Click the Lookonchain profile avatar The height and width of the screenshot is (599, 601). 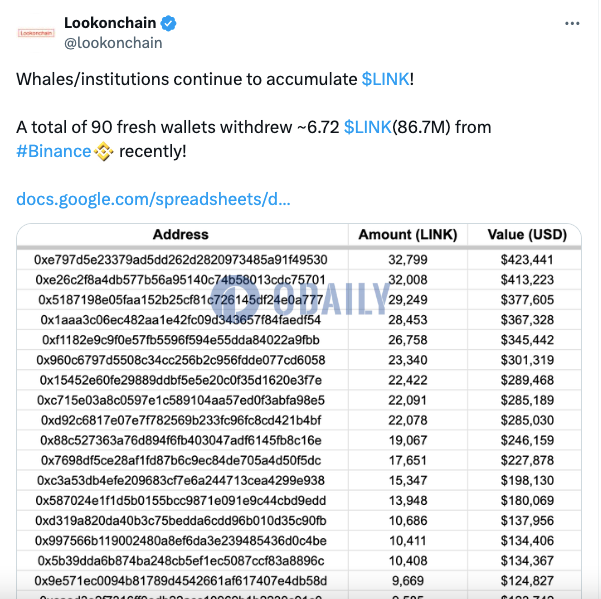point(36,33)
